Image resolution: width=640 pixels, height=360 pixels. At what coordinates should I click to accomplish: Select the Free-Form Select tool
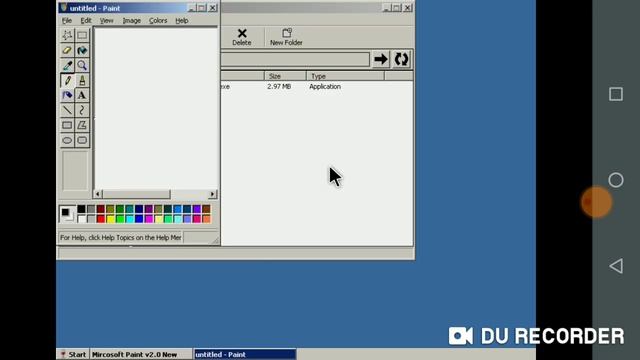(67, 36)
